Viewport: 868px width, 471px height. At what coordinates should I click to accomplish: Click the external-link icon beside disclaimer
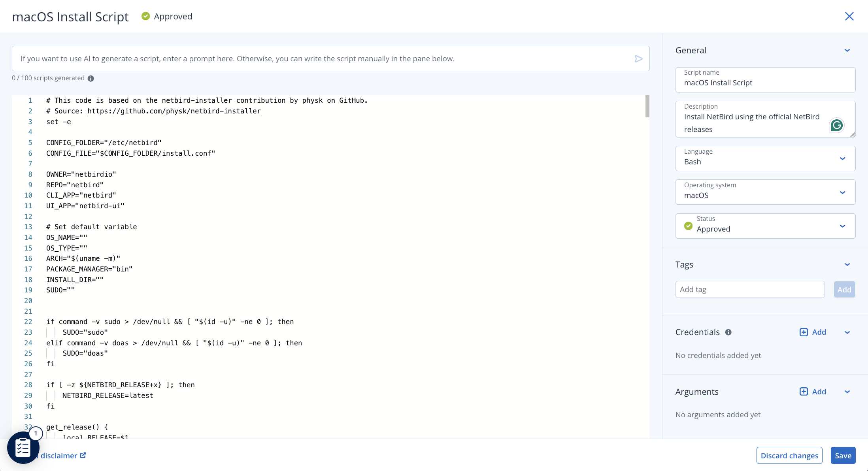coord(82,455)
